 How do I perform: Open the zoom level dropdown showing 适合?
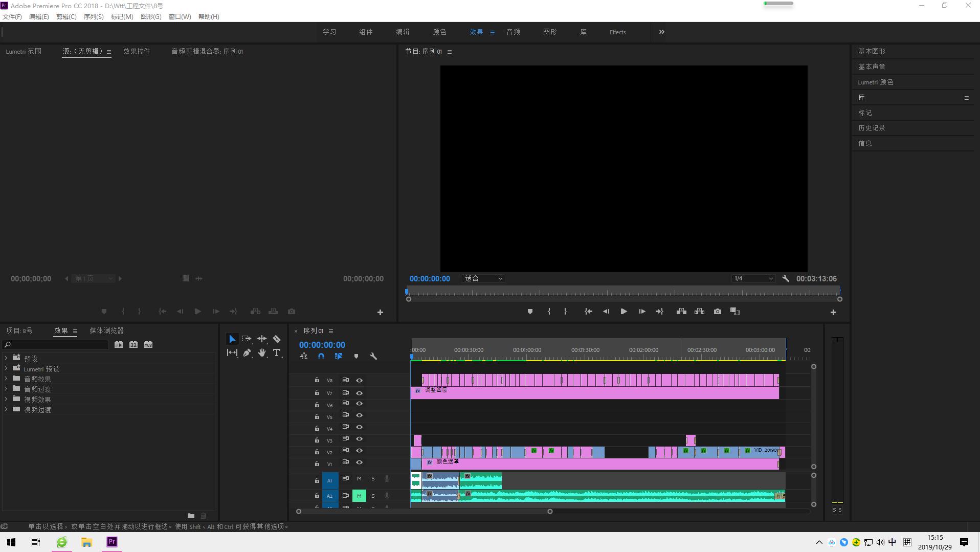point(483,279)
